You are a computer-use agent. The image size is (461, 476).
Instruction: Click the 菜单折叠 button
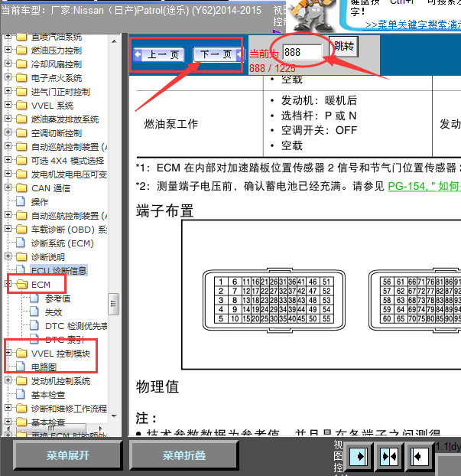183,455
